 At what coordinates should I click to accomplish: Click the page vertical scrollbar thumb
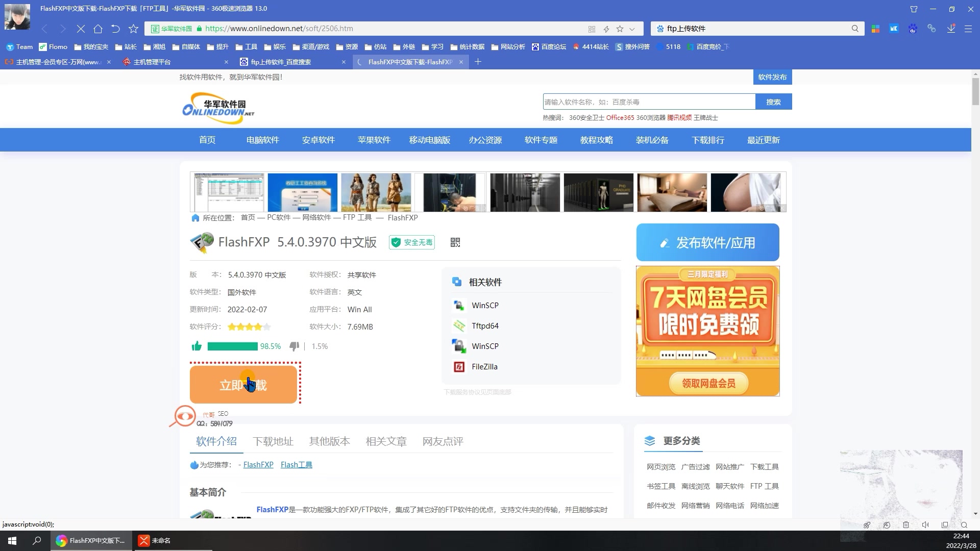click(x=975, y=91)
